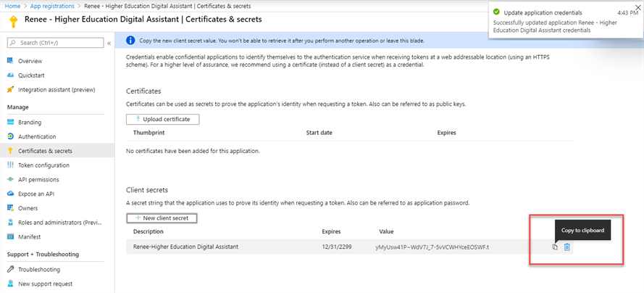644x293 pixels.
Task: Open the Authentication page
Action: 37,136
